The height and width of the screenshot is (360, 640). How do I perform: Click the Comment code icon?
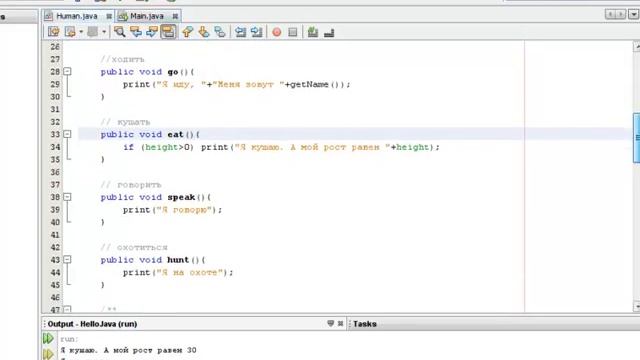tap(313, 32)
